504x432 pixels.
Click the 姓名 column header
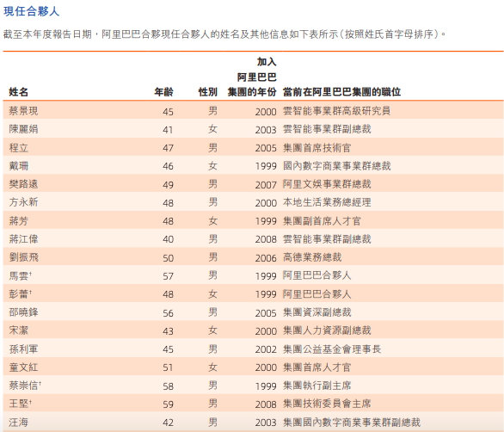pyautogui.click(x=18, y=92)
